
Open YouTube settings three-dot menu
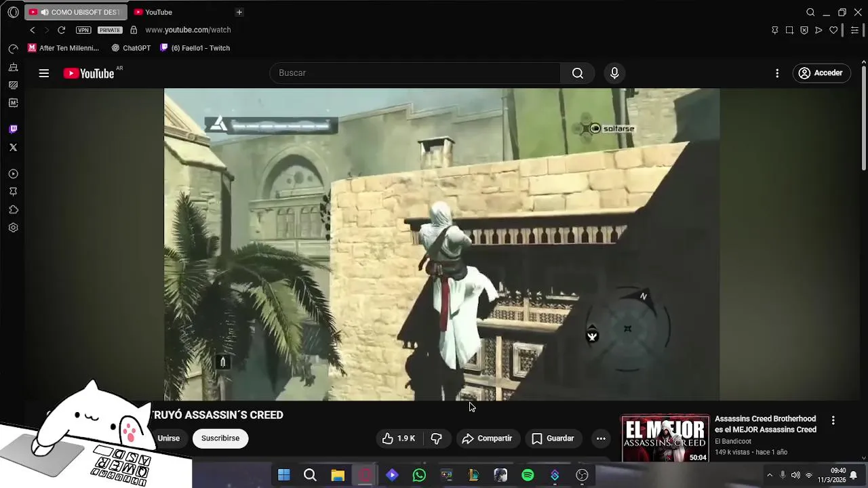(x=777, y=73)
